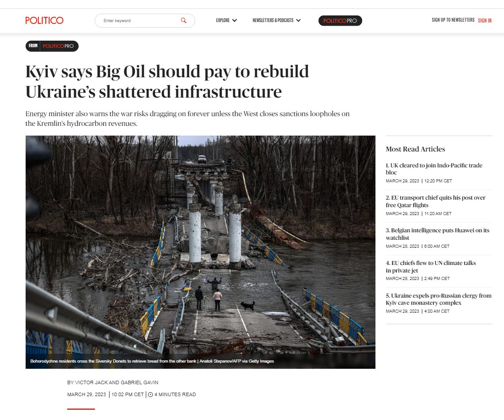Click the POLITICO logo in header

click(x=44, y=20)
